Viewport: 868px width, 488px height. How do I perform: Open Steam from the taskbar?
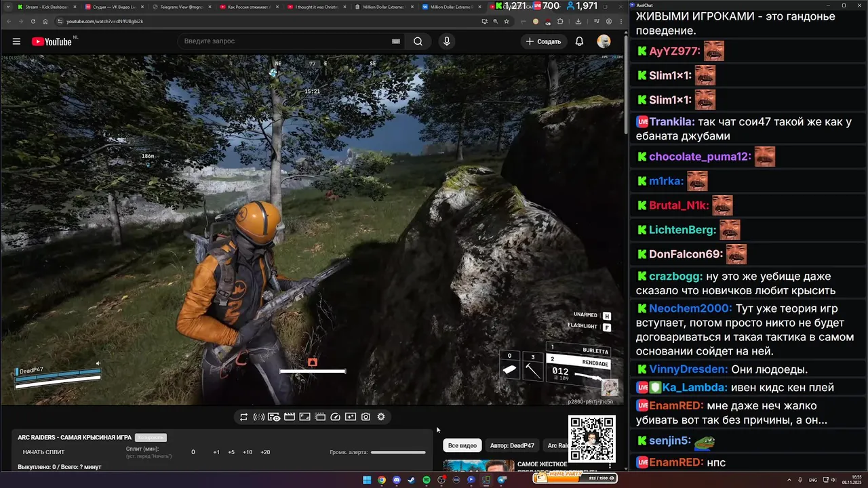(x=412, y=480)
